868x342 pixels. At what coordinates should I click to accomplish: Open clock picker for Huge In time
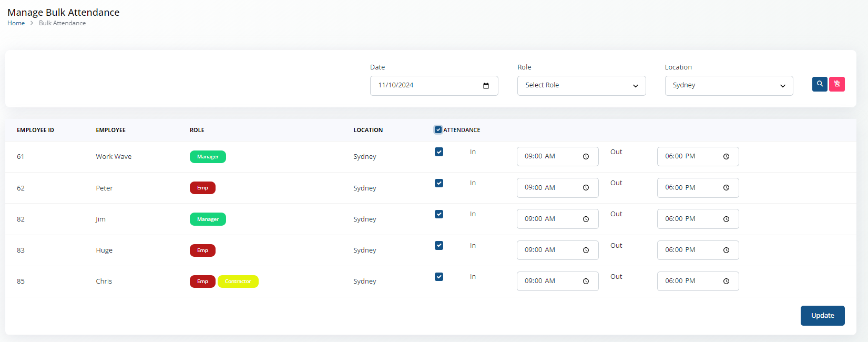click(x=586, y=250)
